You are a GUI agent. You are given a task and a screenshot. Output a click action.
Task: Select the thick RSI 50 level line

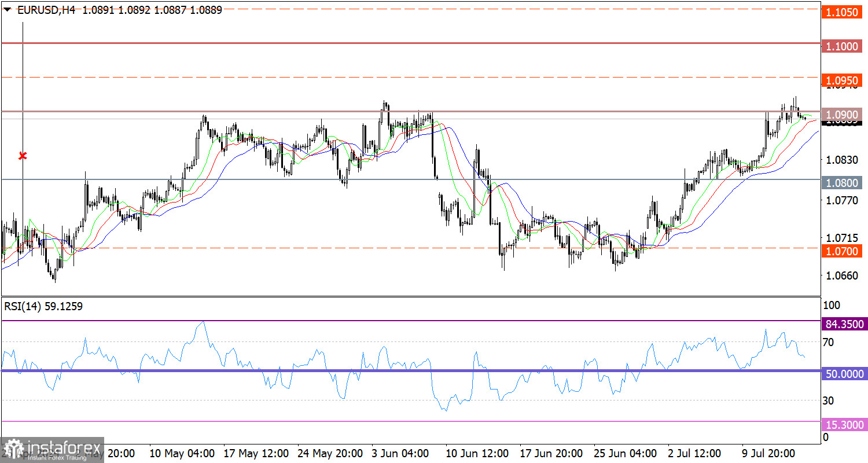411,370
